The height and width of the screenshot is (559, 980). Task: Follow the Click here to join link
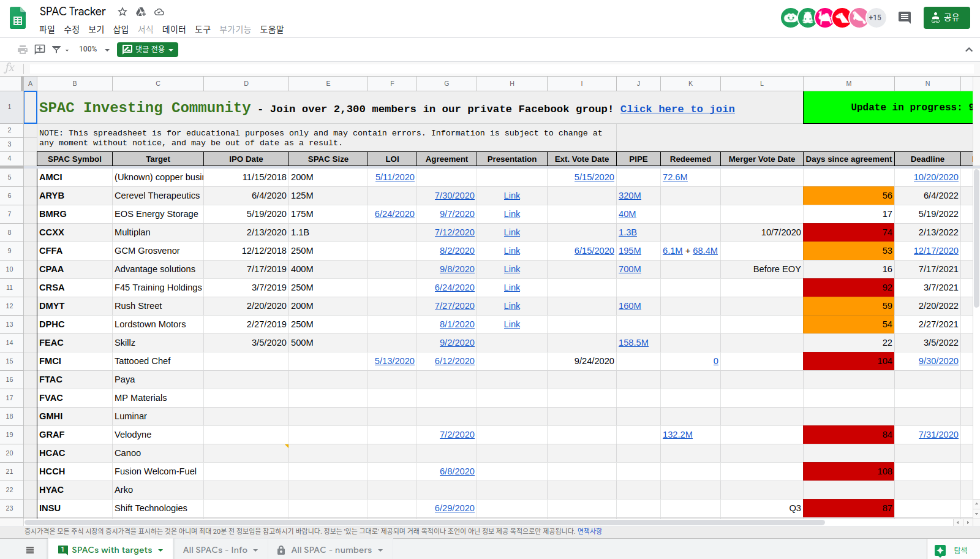pos(677,109)
